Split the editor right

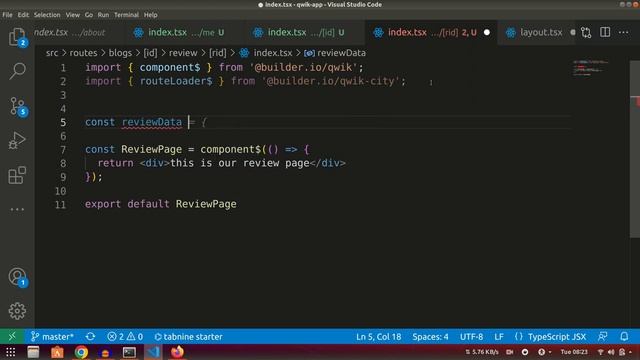click(x=605, y=32)
